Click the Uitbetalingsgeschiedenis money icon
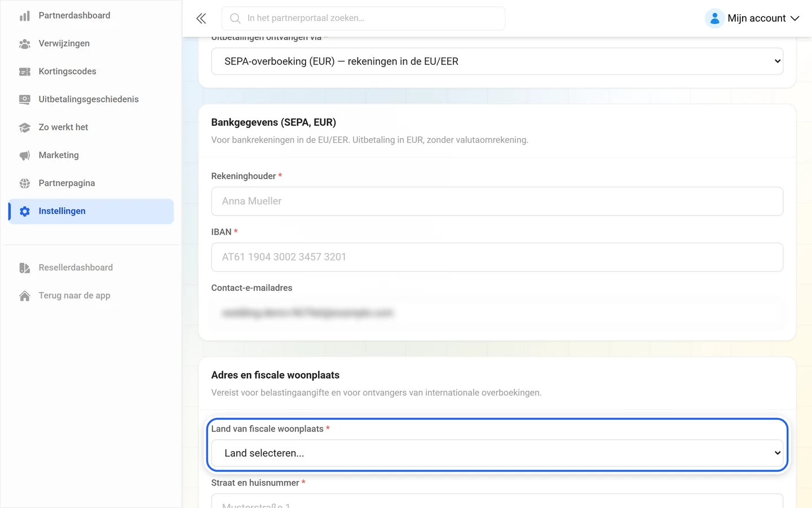The width and height of the screenshot is (812, 508). [x=24, y=99]
